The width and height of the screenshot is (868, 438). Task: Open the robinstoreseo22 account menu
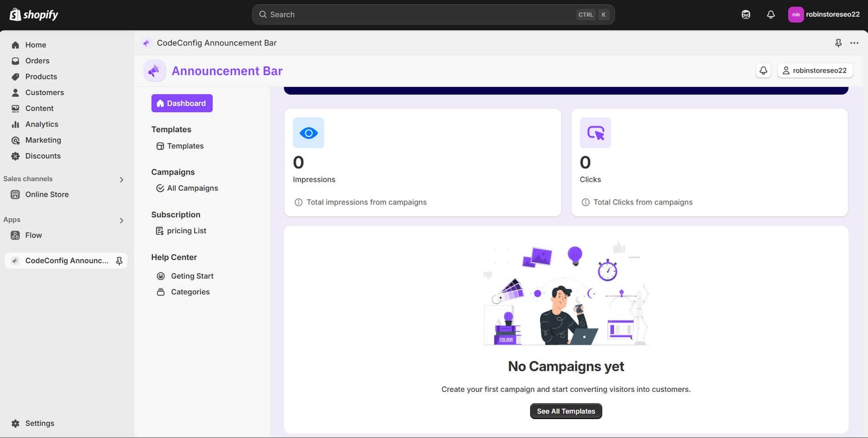point(824,15)
